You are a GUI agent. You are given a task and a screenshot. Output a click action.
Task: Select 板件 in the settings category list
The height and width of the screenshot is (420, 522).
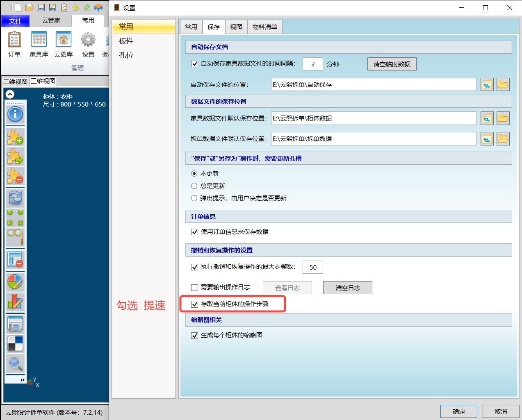(144, 41)
